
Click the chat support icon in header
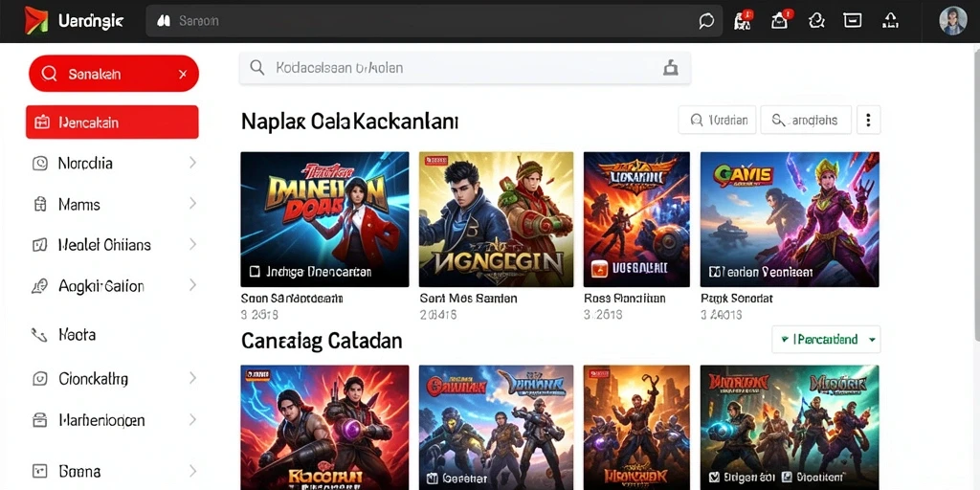point(816,21)
